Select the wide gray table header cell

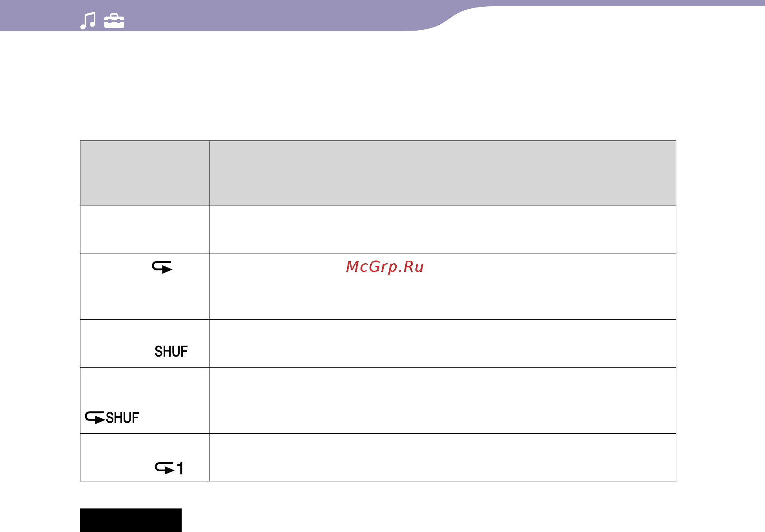pyautogui.click(x=443, y=173)
